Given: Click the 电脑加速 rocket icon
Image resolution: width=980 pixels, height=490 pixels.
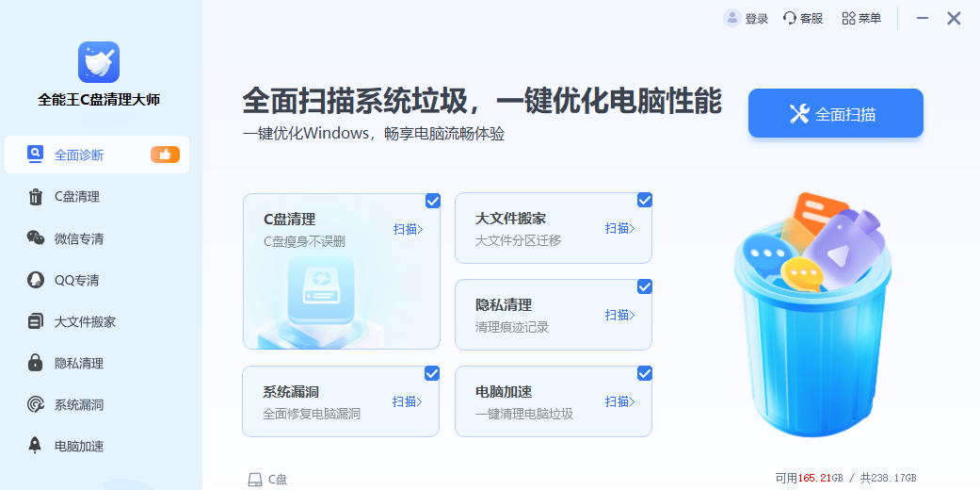Looking at the screenshot, I should pos(36,446).
